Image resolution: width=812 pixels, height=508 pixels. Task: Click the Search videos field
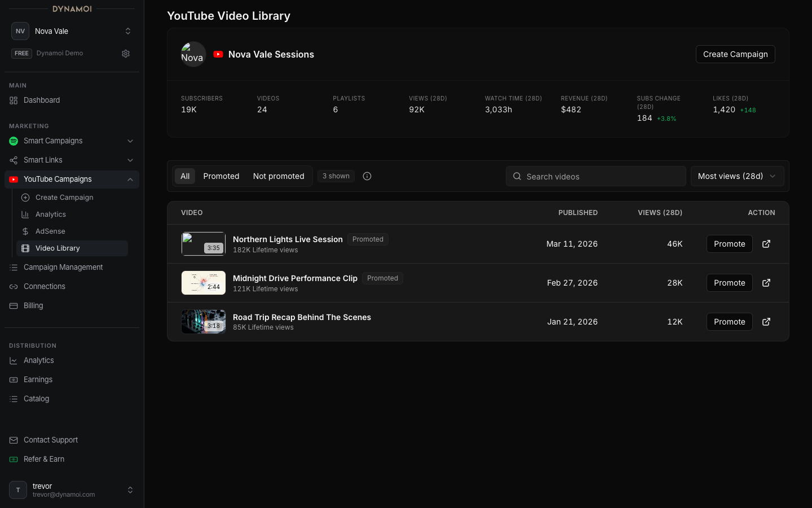[x=596, y=176]
